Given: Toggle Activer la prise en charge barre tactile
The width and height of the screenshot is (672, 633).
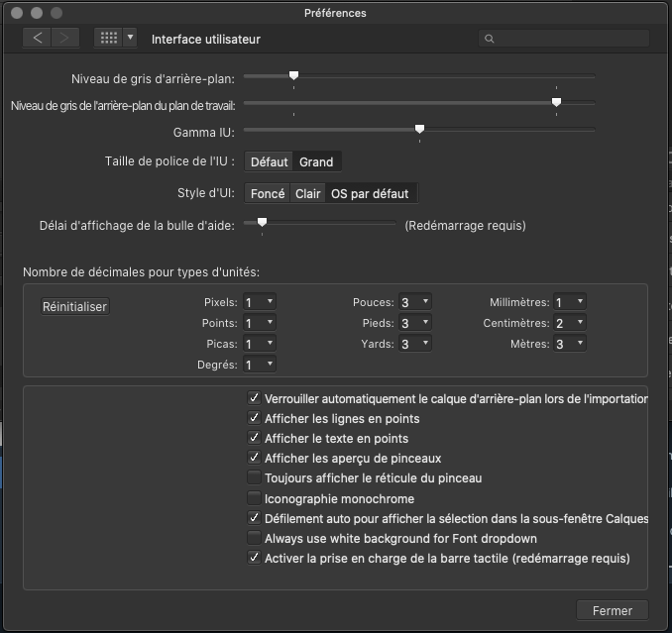Looking at the screenshot, I should tap(254, 557).
